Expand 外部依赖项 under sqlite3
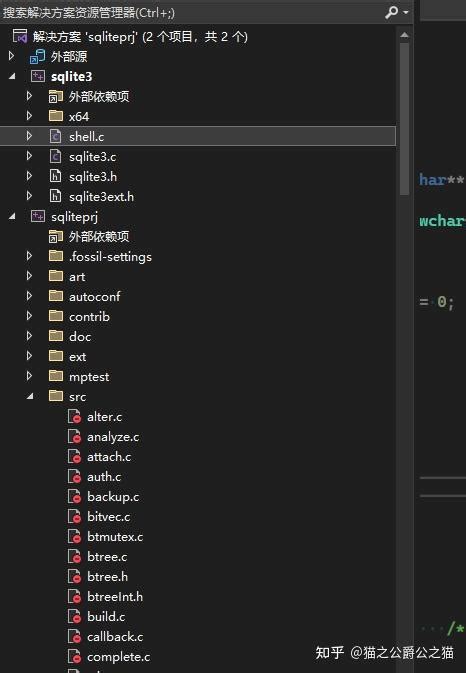 (29, 96)
